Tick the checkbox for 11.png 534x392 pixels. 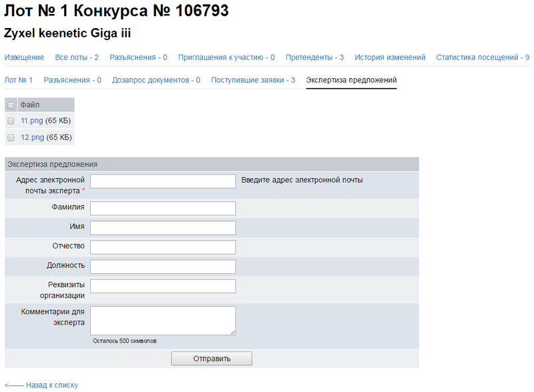point(11,121)
